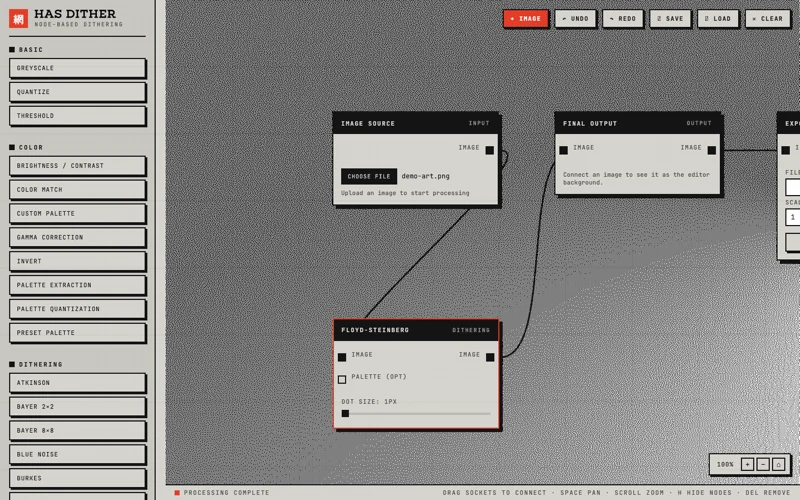Reset view with the home button
The image size is (800, 500).
pos(779,464)
